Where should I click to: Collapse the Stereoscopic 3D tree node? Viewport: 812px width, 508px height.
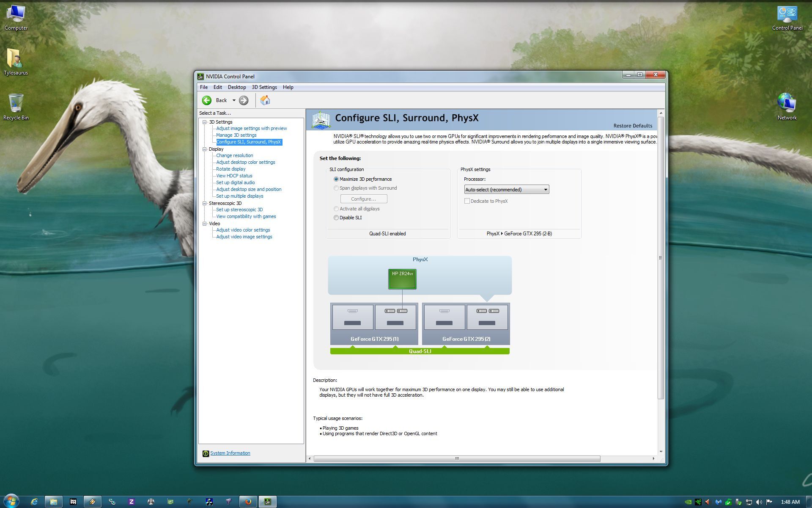tap(205, 203)
